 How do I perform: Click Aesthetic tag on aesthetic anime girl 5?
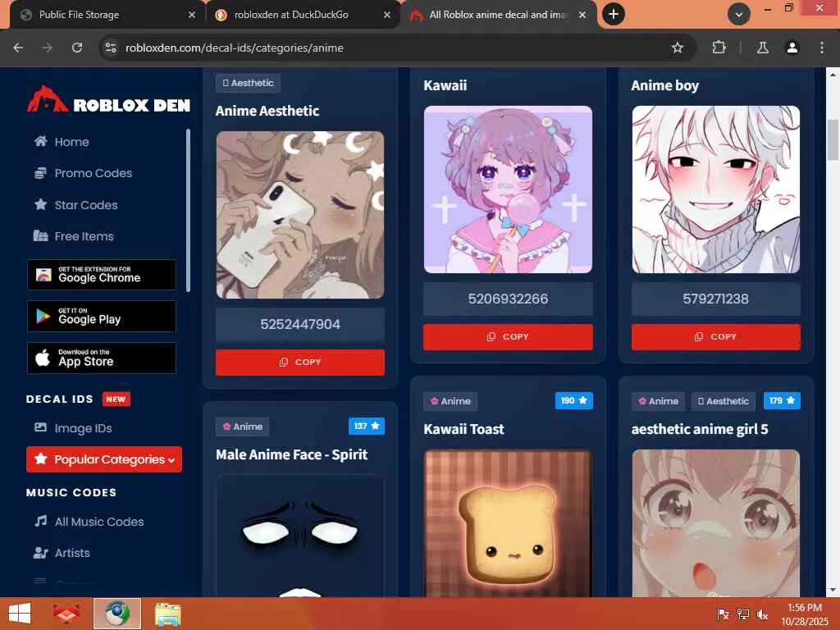[724, 401]
